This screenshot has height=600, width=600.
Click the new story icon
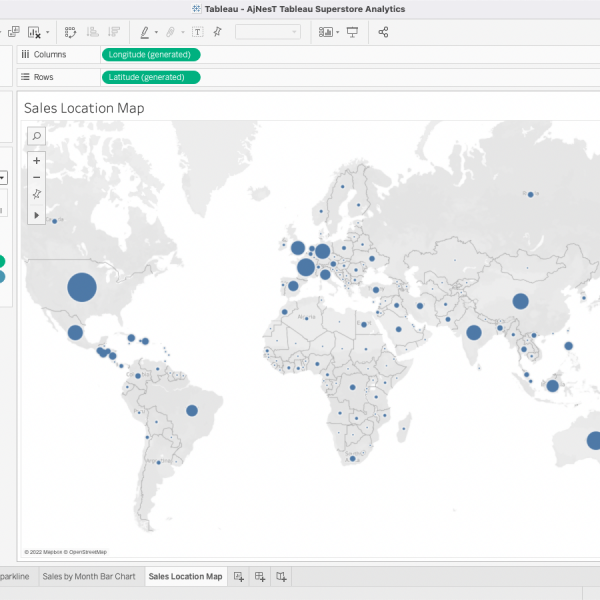(282, 577)
